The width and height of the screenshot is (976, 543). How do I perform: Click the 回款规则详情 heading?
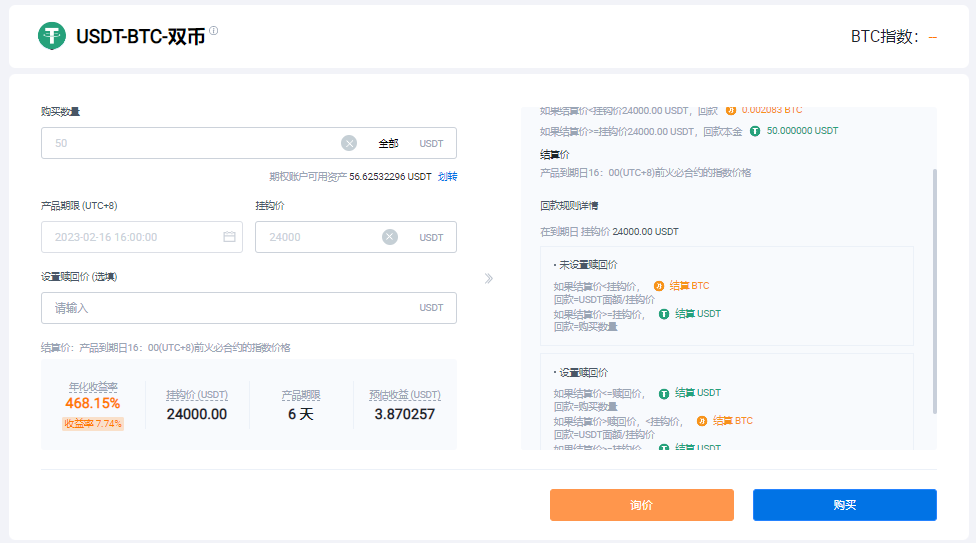point(569,205)
